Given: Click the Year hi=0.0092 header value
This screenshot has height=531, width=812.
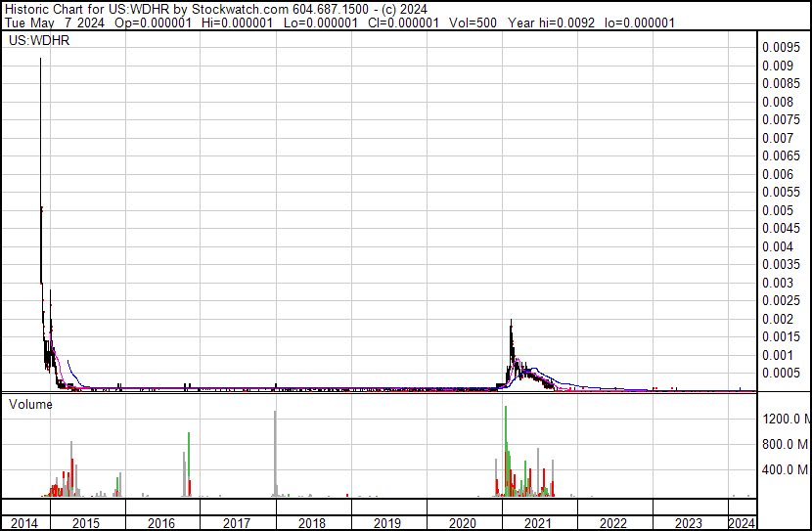Looking at the screenshot, I should (551, 22).
